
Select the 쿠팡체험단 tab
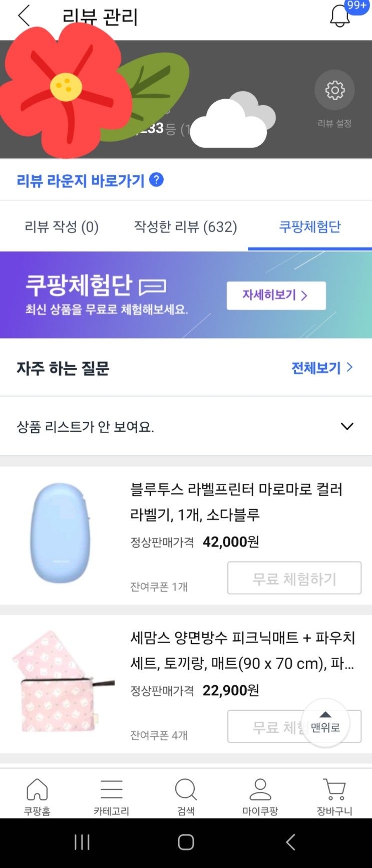pyautogui.click(x=309, y=227)
